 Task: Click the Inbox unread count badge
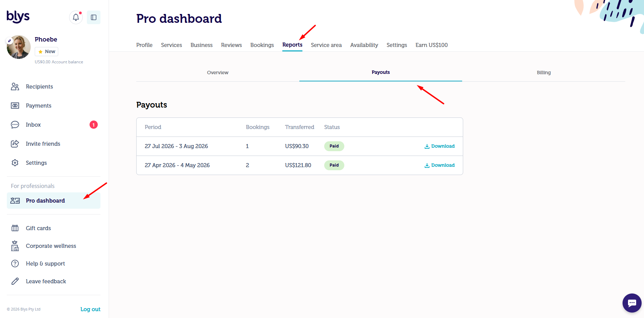[x=94, y=125]
